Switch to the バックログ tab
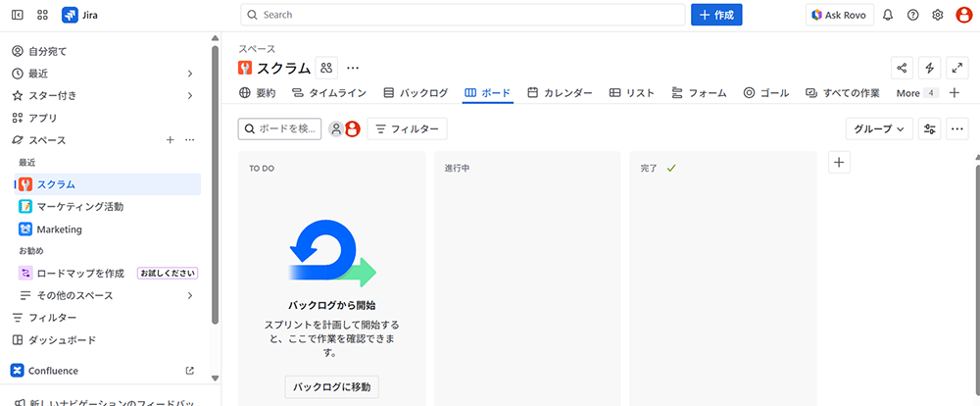This screenshot has height=406, width=980. (416, 93)
